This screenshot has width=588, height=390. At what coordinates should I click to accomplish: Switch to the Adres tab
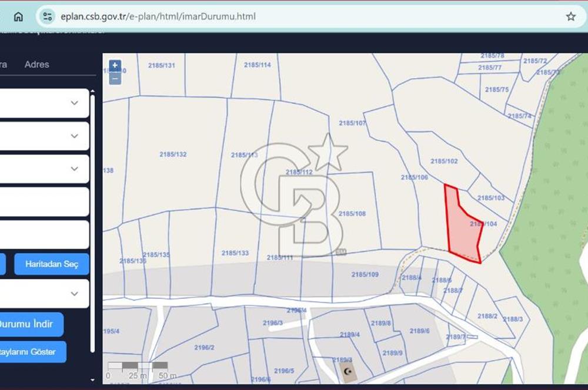[x=36, y=65]
